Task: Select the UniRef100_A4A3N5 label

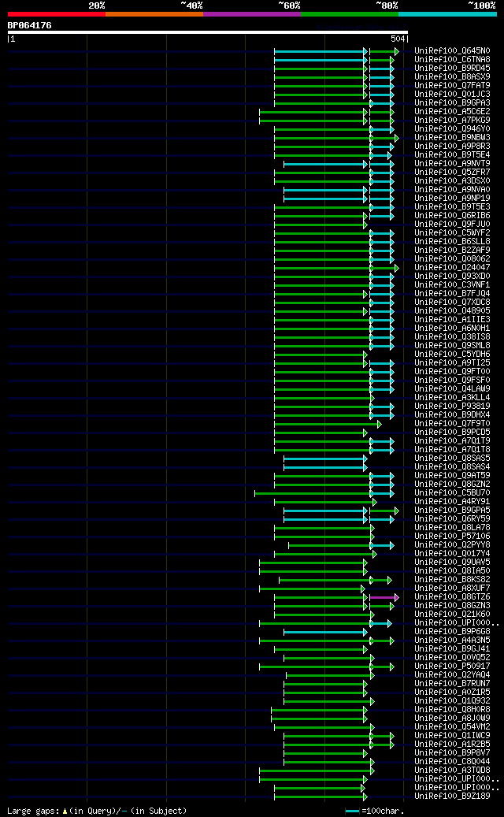Action: (452, 640)
